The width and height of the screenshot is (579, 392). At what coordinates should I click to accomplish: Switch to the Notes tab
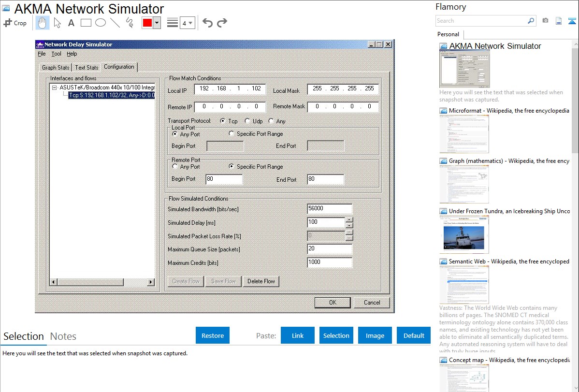click(x=63, y=336)
